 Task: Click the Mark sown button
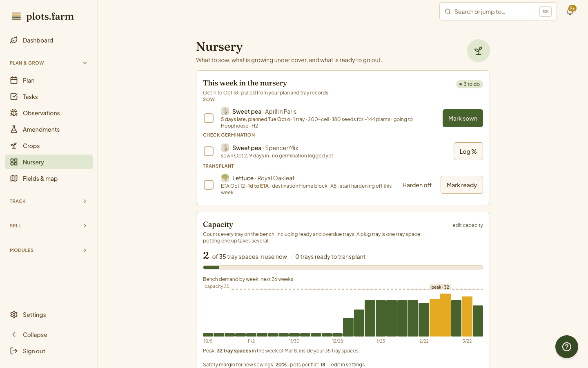click(x=463, y=118)
